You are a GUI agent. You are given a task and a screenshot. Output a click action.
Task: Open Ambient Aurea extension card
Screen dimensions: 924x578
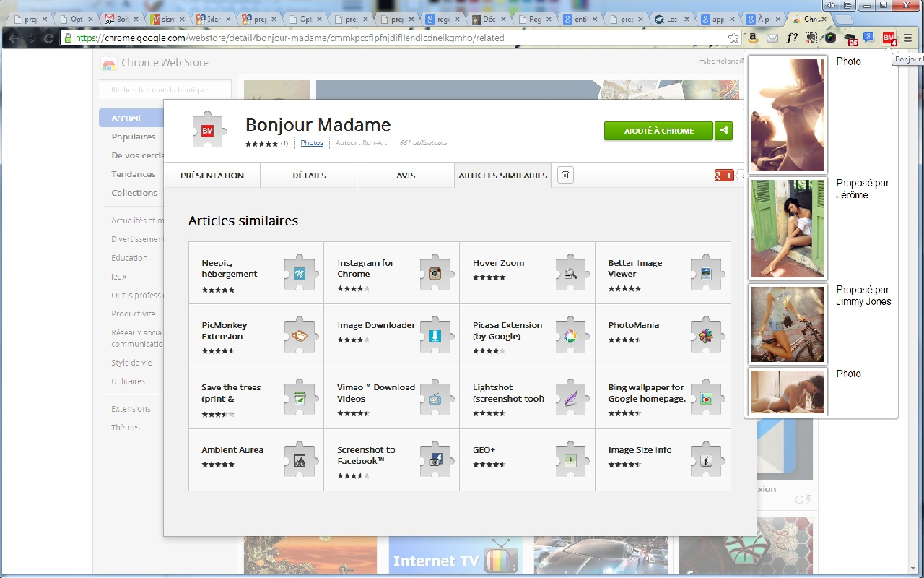(256, 459)
